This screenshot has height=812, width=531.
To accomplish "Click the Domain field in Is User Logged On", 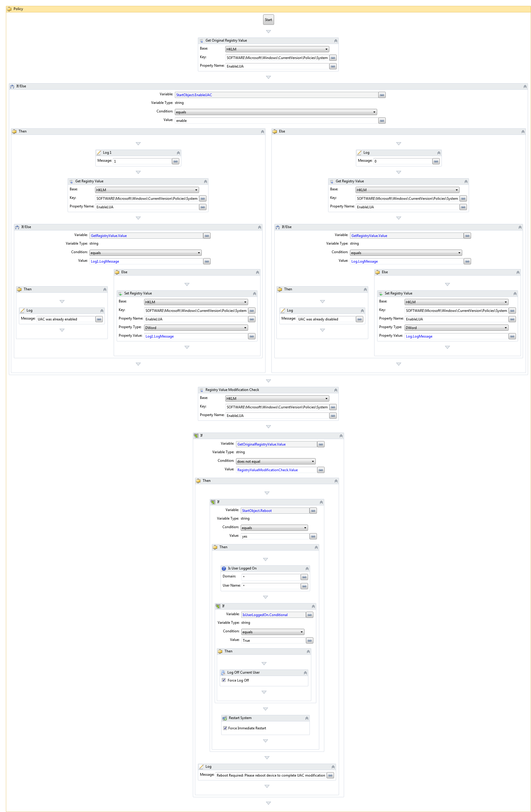I will (x=271, y=577).
